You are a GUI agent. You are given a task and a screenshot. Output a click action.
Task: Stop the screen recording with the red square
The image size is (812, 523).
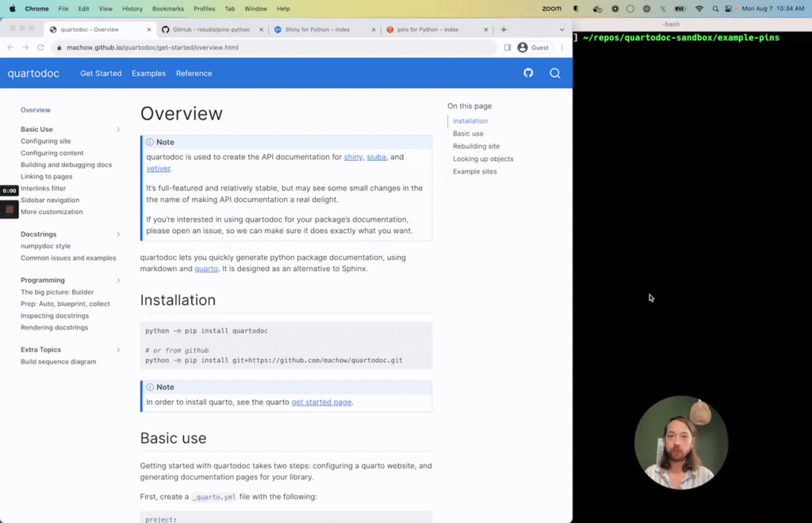coord(10,209)
